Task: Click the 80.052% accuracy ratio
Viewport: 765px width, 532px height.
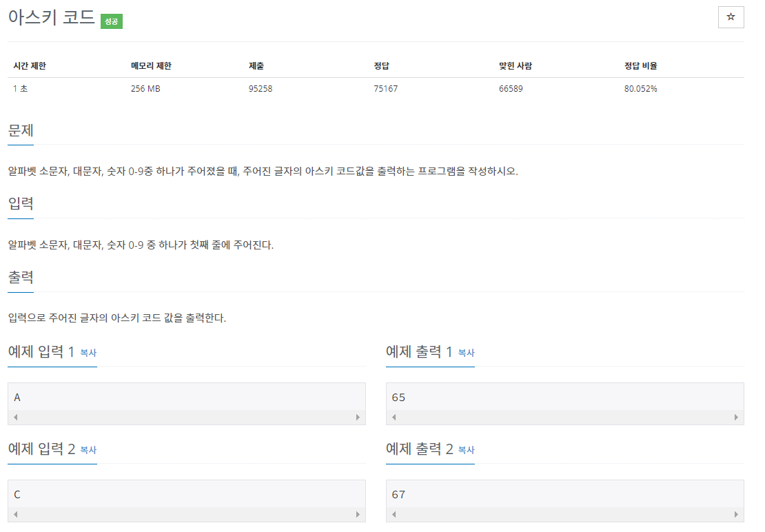Action: [x=640, y=88]
